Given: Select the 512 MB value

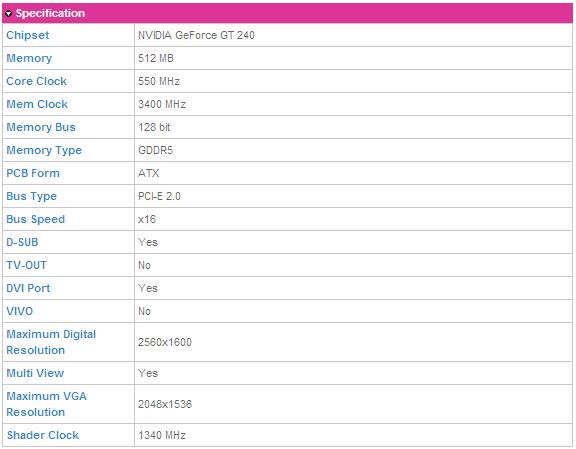Looking at the screenshot, I should pos(156,58).
